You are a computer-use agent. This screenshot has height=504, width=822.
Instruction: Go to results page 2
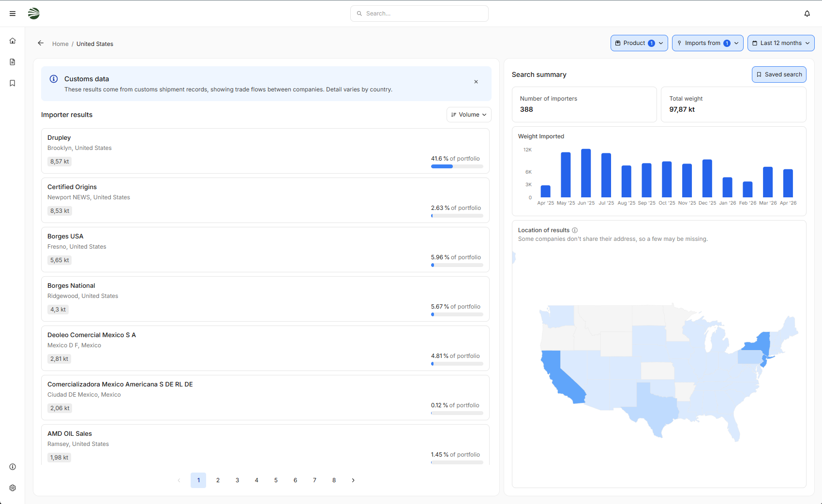[218, 480]
